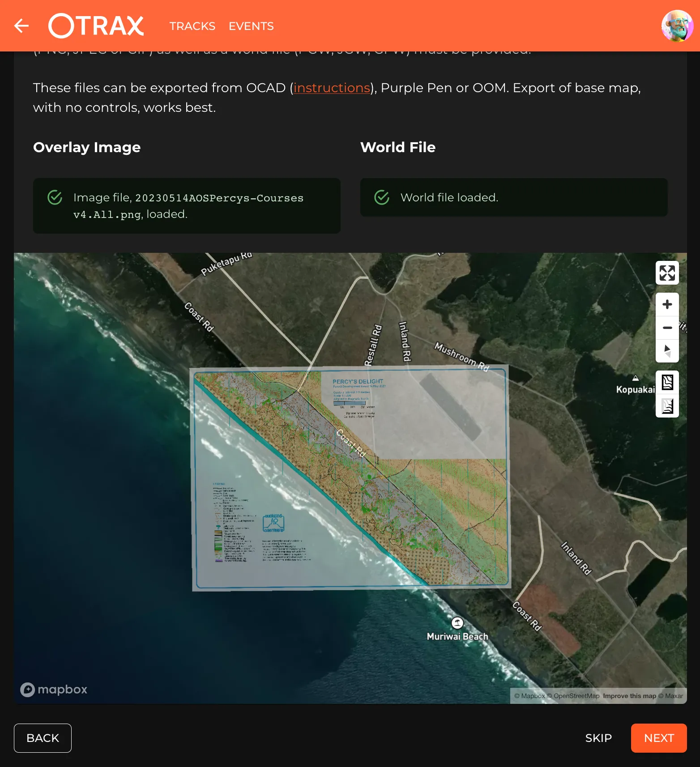Open the Mapbox logo link
This screenshot has height=767, width=700.
54,690
